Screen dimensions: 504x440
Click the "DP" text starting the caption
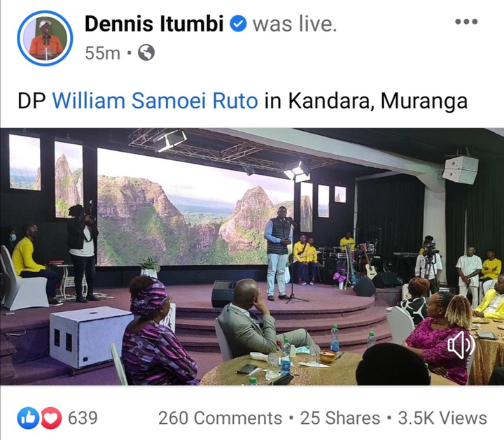32,101
